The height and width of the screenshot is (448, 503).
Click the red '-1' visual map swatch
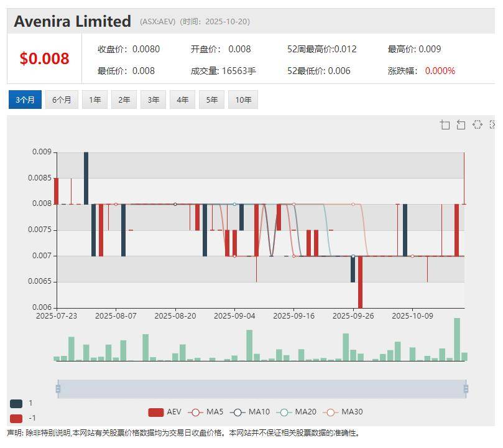point(16,418)
